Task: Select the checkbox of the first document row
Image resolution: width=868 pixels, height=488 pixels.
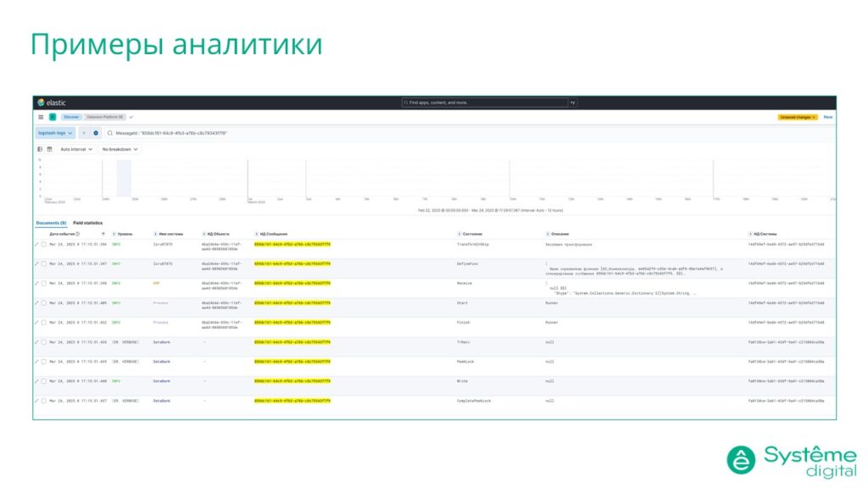Action: (42, 245)
